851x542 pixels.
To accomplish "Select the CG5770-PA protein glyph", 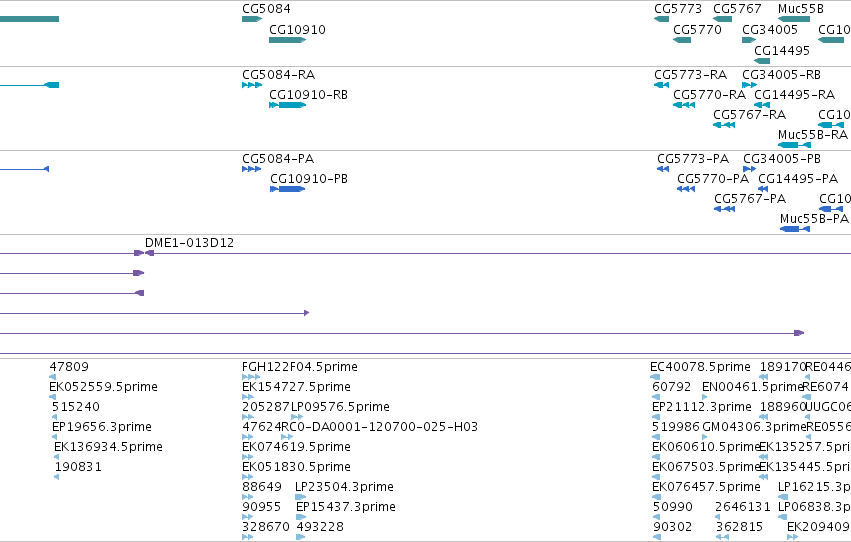I will (x=686, y=189).
